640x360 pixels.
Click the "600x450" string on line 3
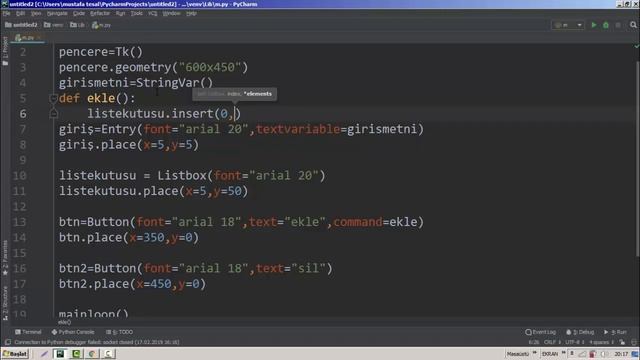[210, 67]
